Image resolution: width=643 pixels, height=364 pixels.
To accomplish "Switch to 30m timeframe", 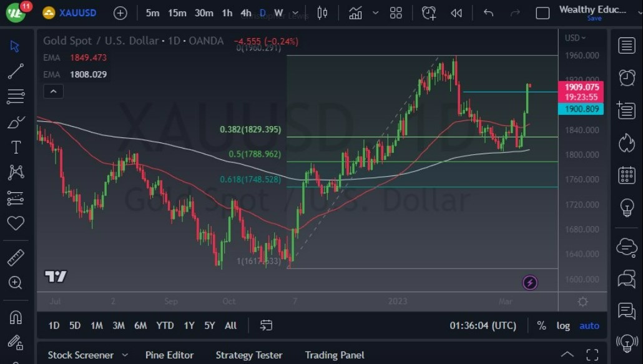I will point(204,13).
